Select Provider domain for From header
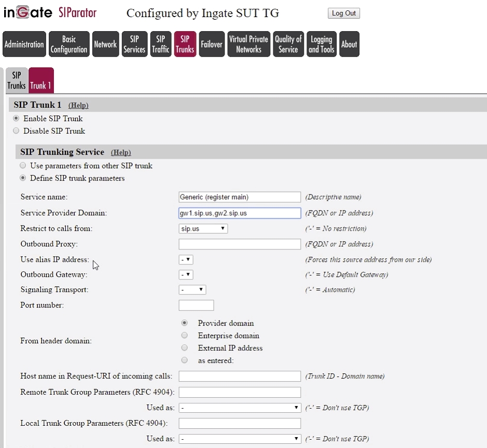 click(x=185, y=323)
